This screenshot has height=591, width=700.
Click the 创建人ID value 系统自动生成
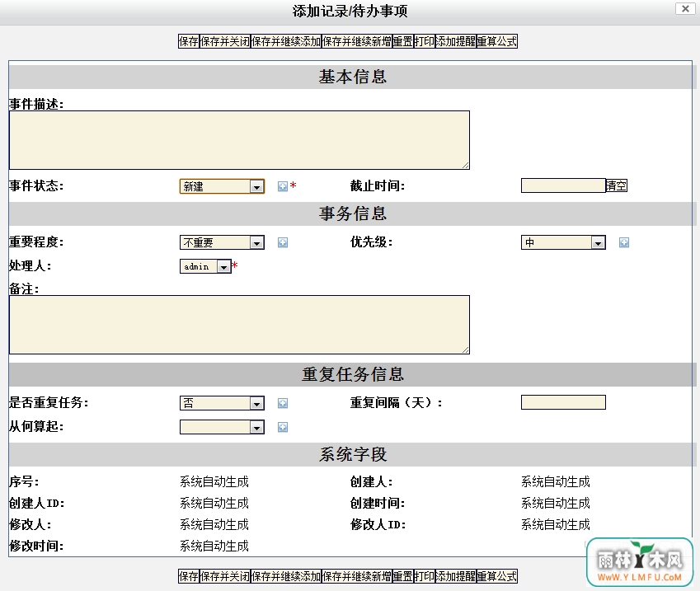coord(214,503)
